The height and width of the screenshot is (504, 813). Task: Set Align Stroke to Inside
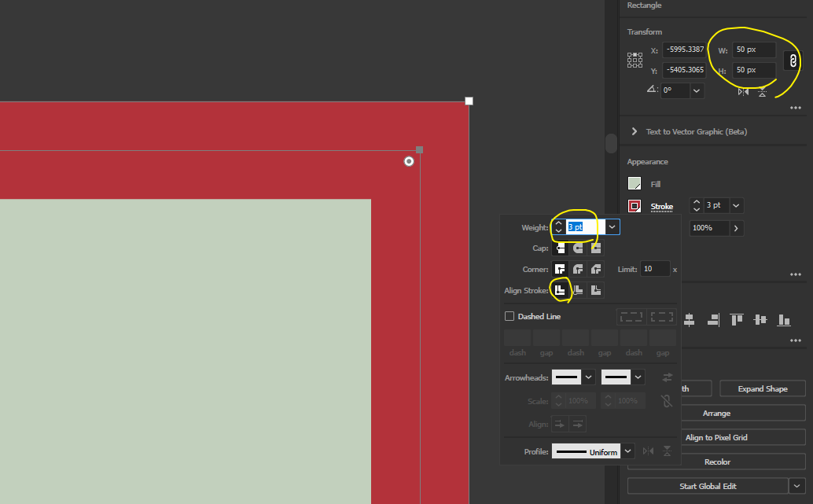pos(578,290)
